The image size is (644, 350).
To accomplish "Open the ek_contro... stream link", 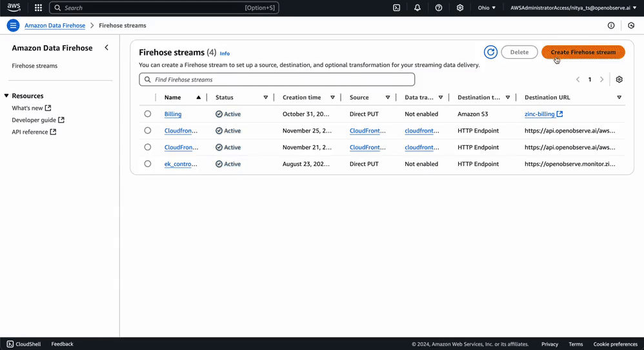I will [x=181, y=163].
